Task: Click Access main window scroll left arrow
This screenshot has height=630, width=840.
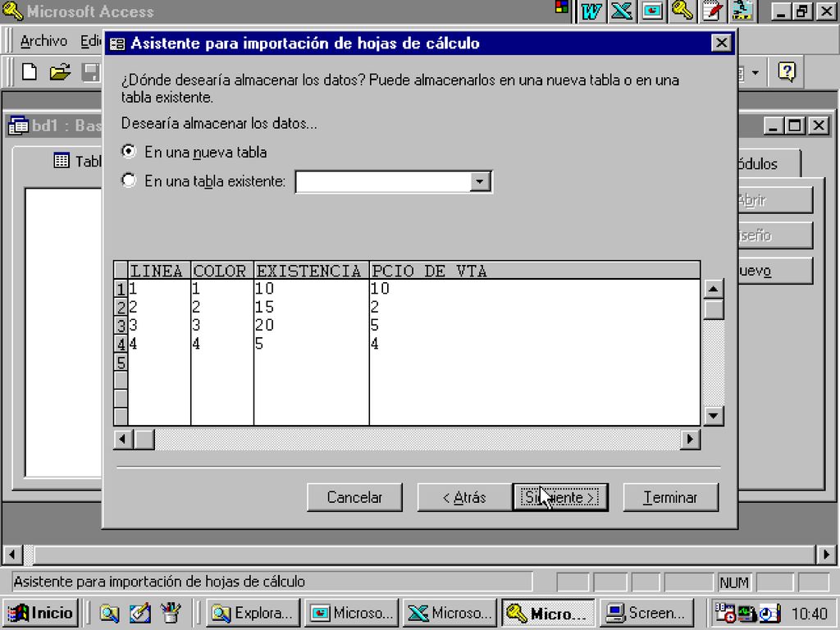Action: click(12, 554)
